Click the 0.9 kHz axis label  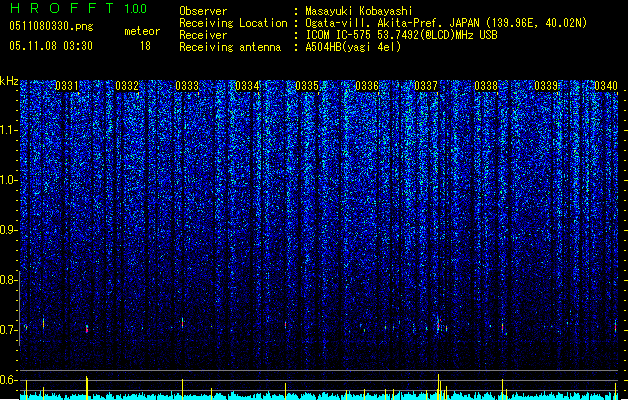9,230
